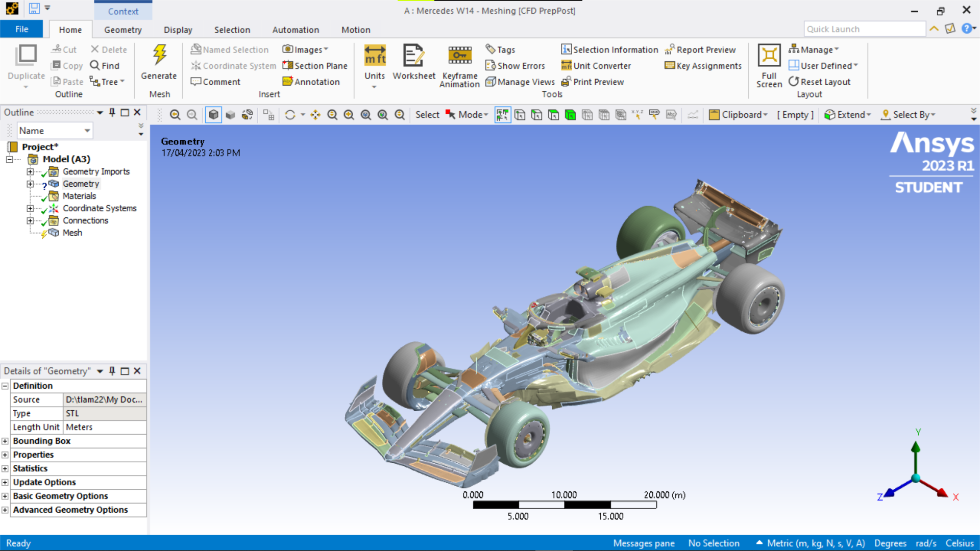This screenshot has height=551, width=980.
Task: Select the Pan view tool
Action: [x=315, y=115]
